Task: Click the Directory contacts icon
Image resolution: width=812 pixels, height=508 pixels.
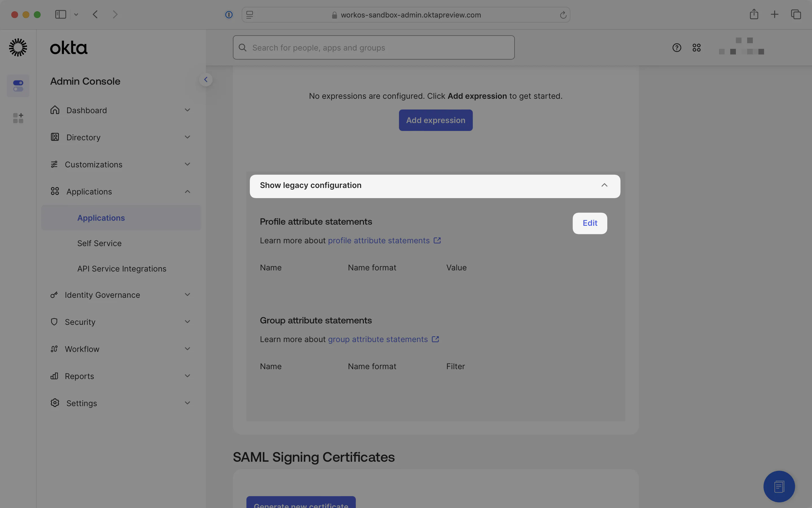Action: pos(55,137)
